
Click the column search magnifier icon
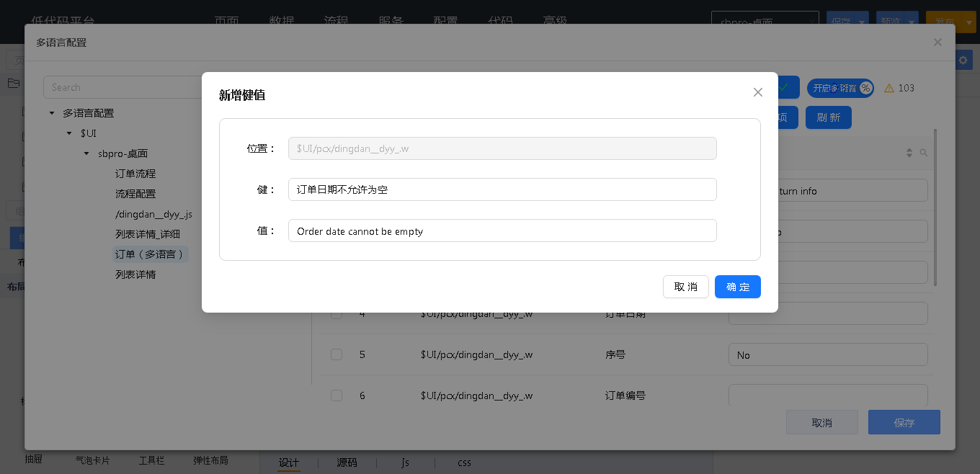click(924, 153)
